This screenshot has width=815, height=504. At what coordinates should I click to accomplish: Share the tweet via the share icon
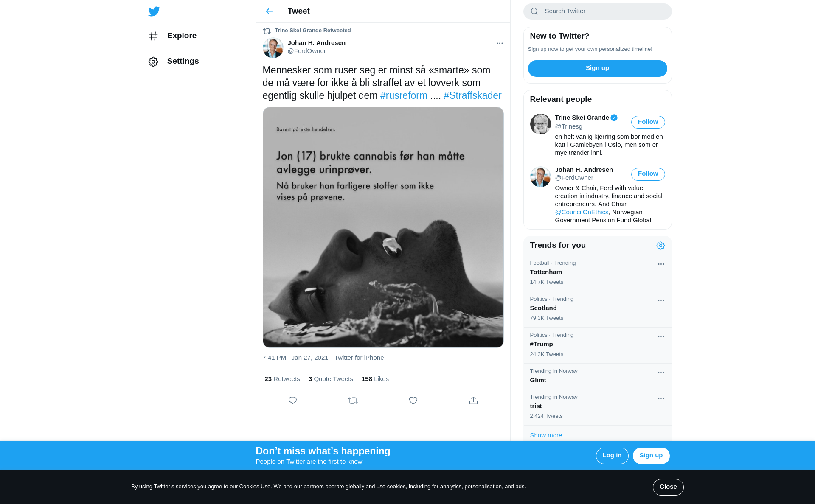click(x=473, y=400)
